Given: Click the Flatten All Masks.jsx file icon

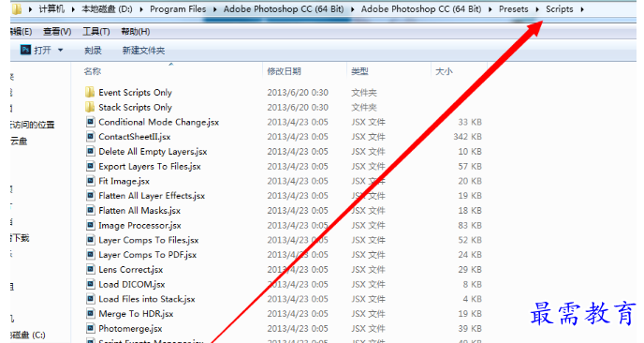Looking at the screenshot, I should [91, 211].
